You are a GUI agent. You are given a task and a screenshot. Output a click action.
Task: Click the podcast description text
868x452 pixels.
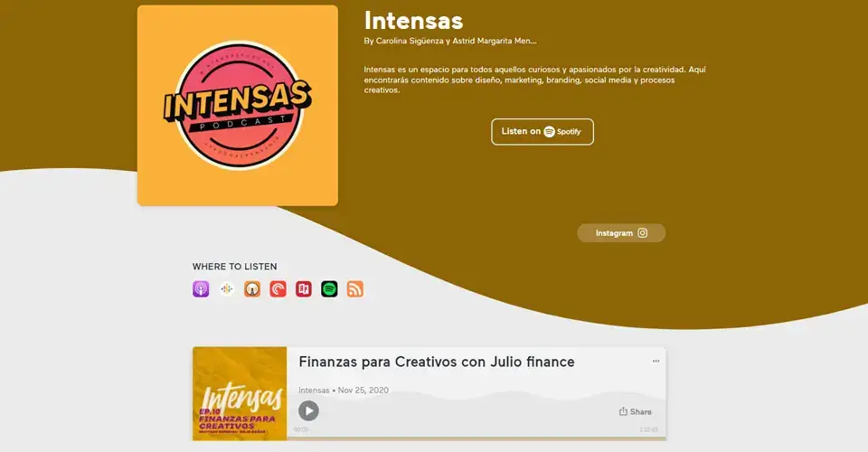[534, 80]
